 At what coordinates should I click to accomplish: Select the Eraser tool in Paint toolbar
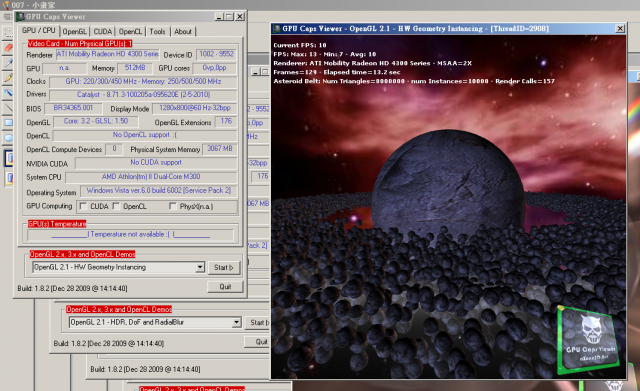(x=8, y=48)
